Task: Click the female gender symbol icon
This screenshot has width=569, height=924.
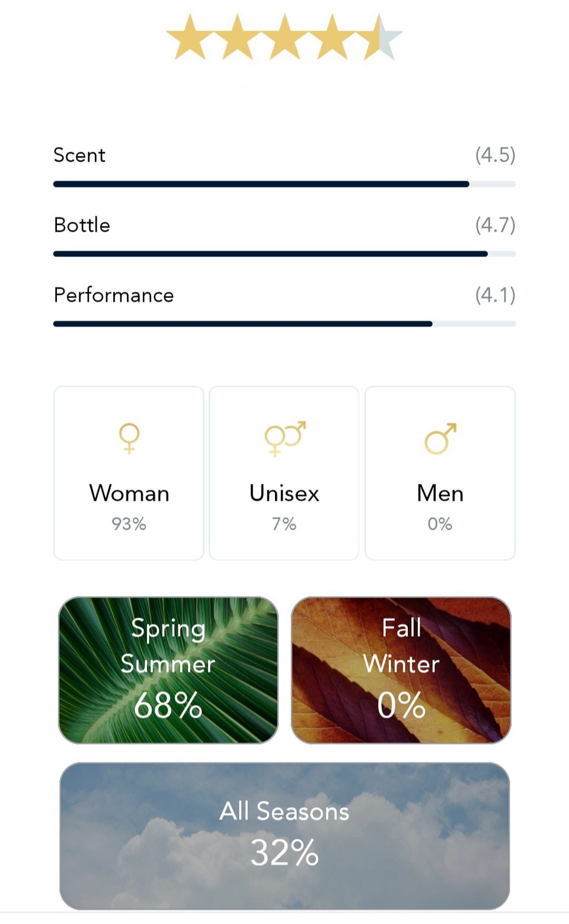Action: [129, 438]
